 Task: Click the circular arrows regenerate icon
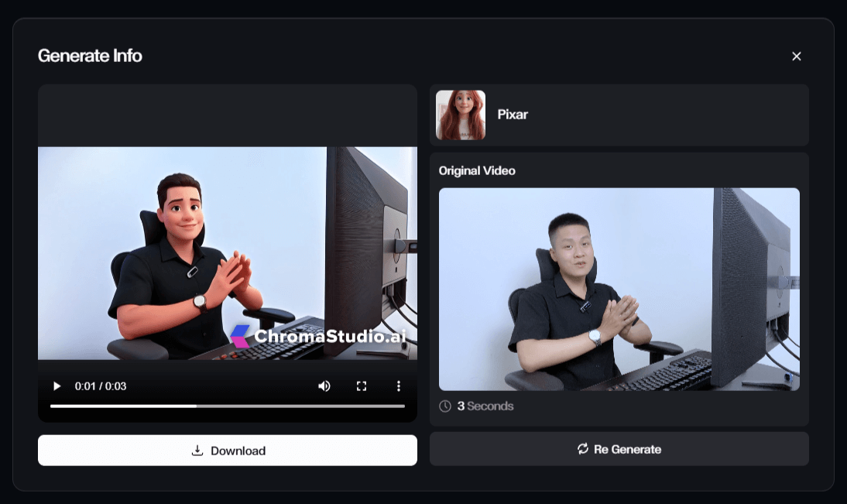point(583,449)
